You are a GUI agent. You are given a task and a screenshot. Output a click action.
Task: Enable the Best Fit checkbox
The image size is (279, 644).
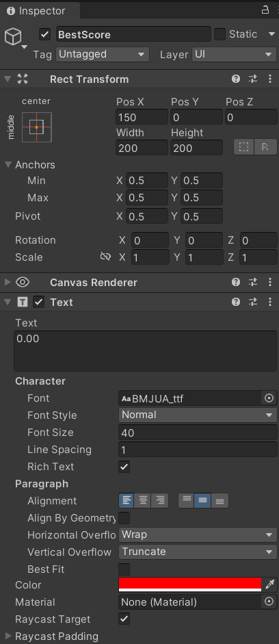coord(124,569)
